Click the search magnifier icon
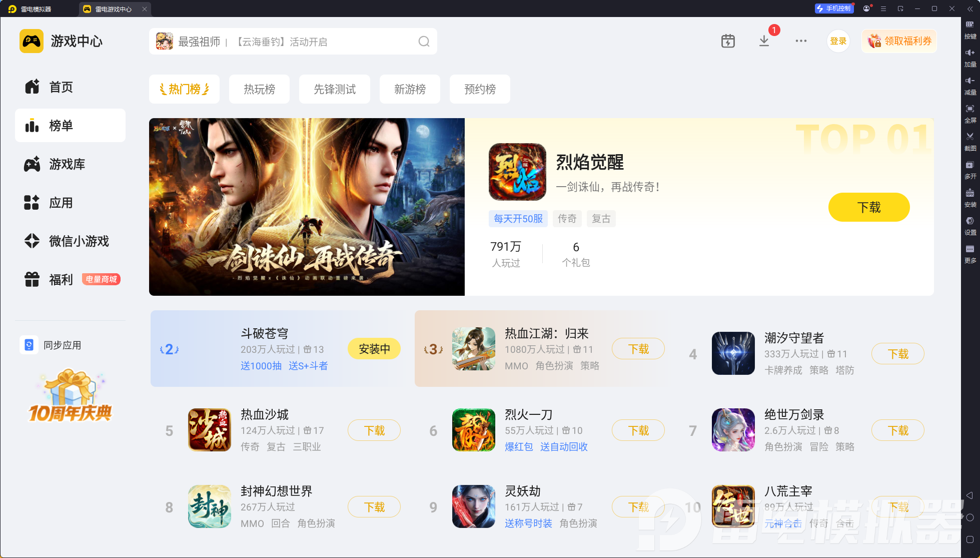This screenshot has width=980, height=558. (424, 42)
